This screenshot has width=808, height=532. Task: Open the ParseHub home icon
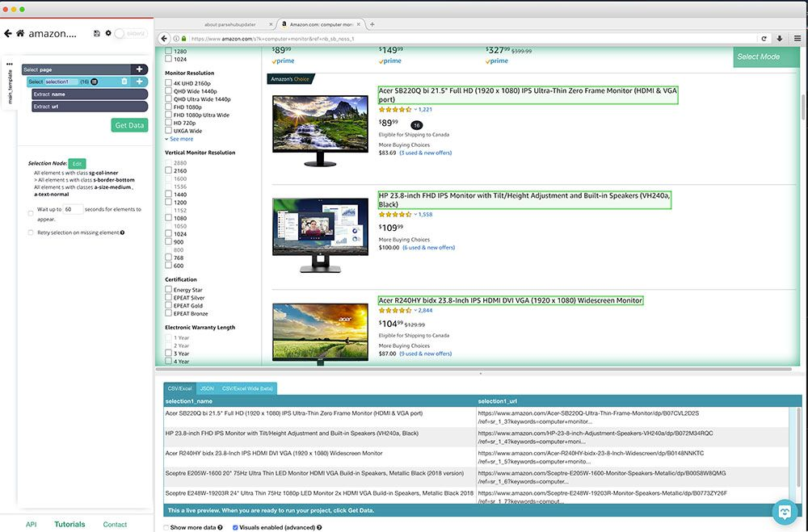[20, 33]
